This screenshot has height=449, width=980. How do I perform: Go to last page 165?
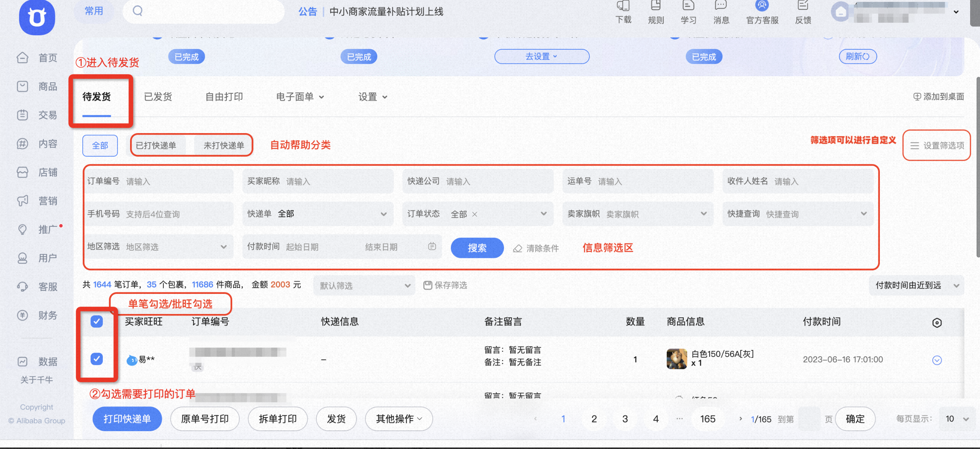click(x=708, y=419)
